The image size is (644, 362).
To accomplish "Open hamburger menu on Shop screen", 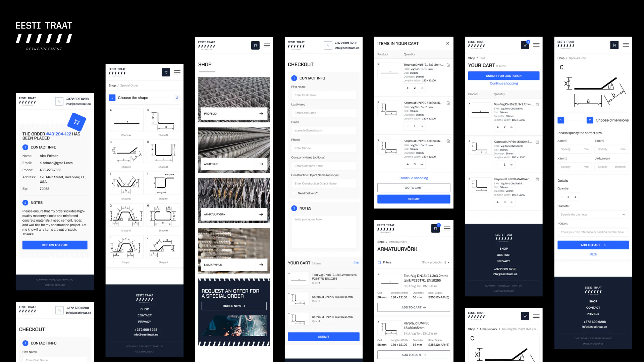I will click(267, 45).
